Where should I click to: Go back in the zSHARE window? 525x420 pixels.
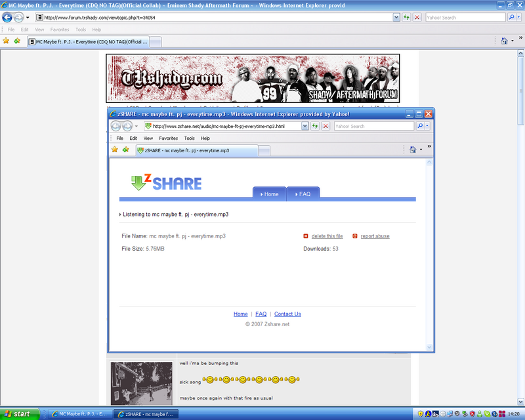116,126
